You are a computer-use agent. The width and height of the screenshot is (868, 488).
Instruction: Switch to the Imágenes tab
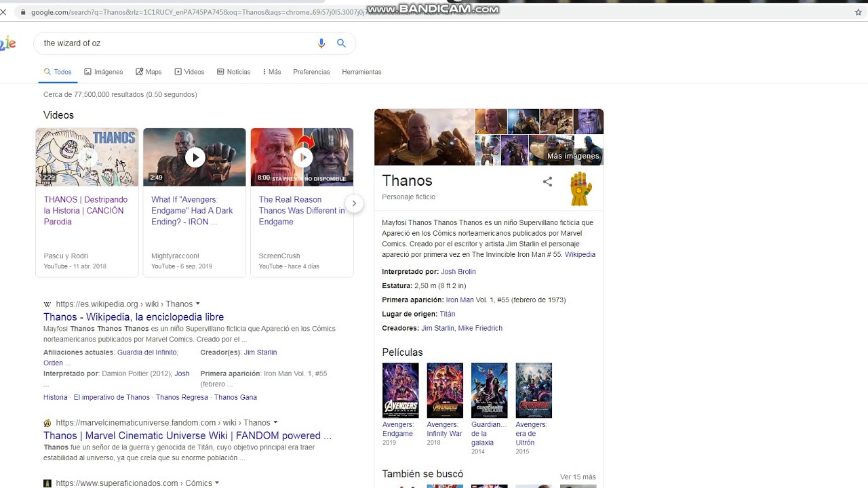tap(104, 72)
